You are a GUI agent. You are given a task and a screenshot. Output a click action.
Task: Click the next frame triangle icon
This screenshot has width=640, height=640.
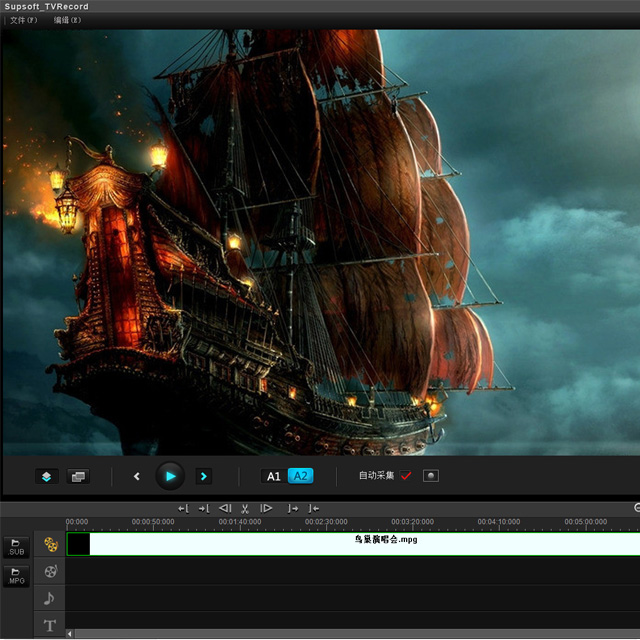point(266,508)
